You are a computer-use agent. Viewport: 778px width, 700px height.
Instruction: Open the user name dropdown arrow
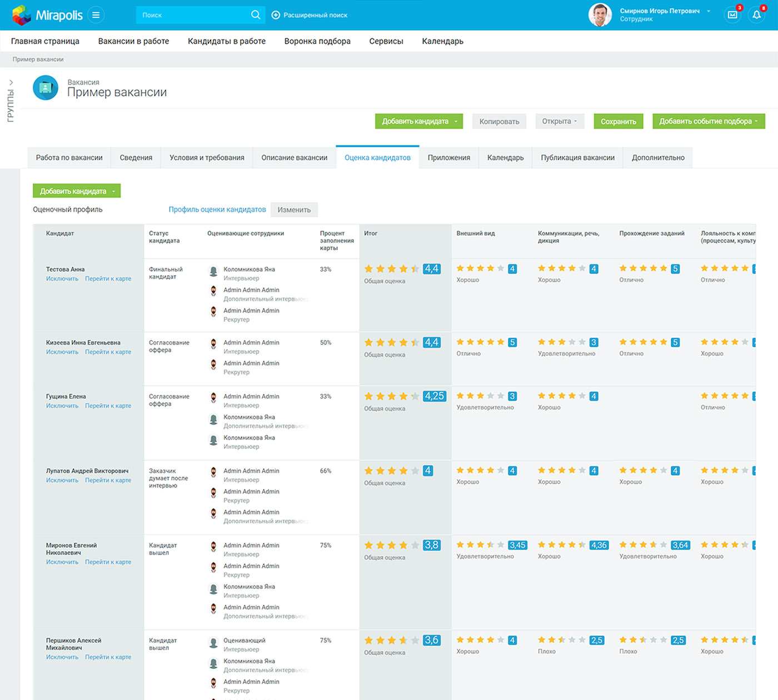click(709, 11)
